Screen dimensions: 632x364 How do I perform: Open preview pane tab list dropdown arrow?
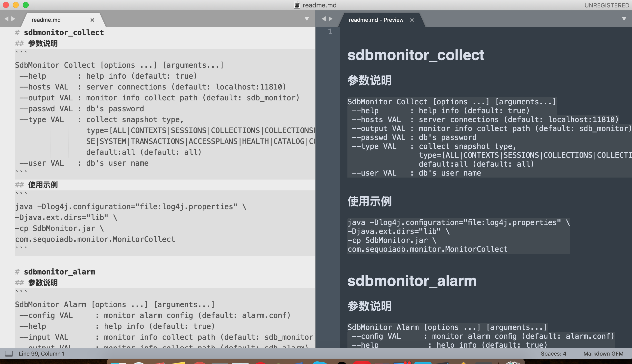pos(624,19)
